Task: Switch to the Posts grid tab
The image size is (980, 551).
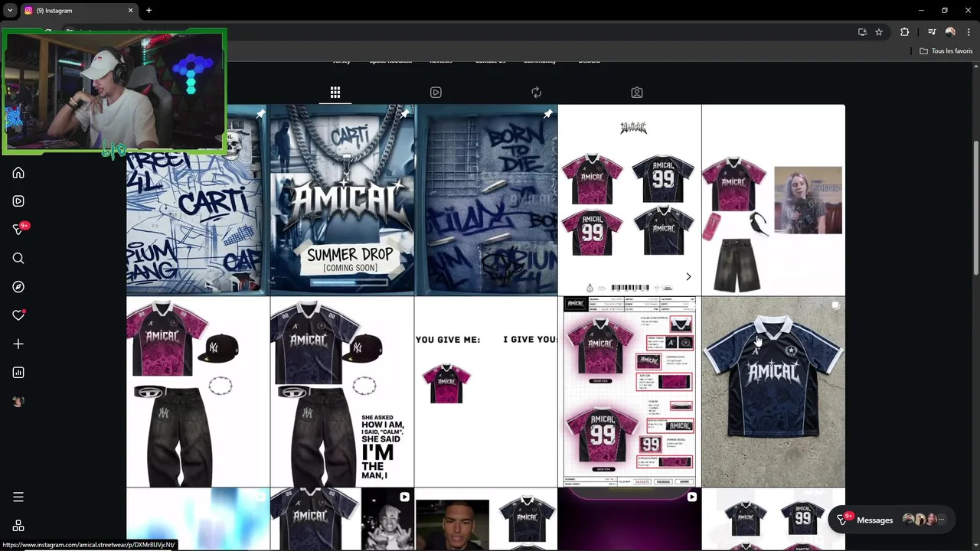Action: click(335, 93)
